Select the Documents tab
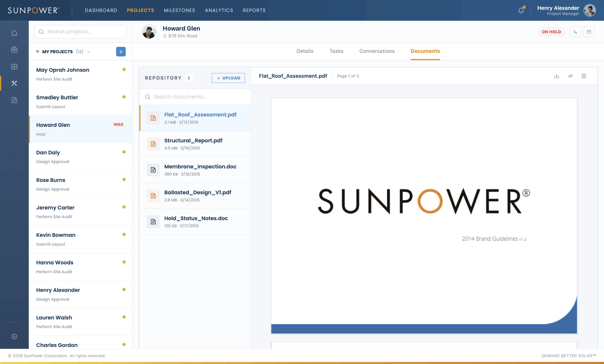Screen dimensions: 604x364 click(425, 51)
